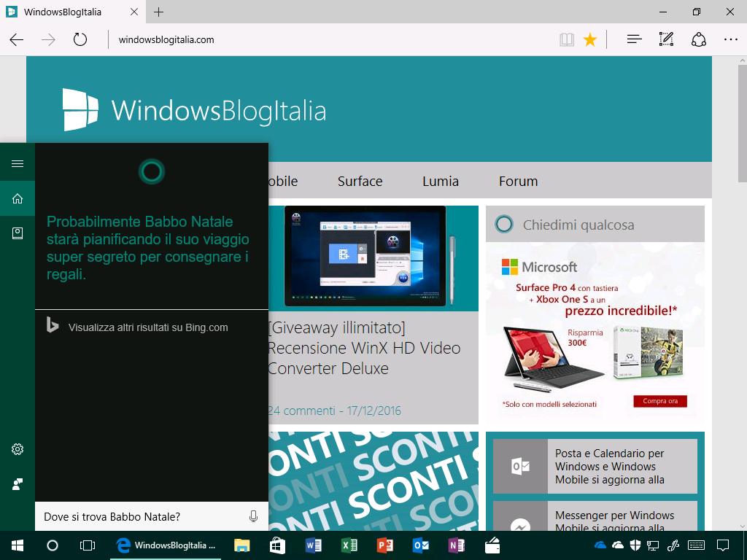Click the address bar showing windowsblogitalia.com
747x560 pixels.
pyautogui.click(x=333, y=39)
